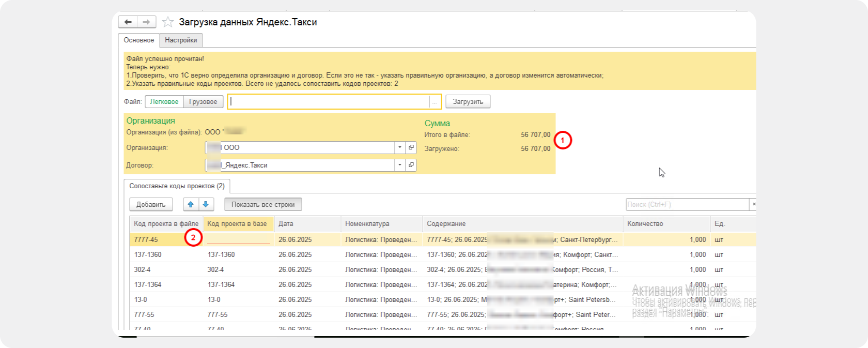Click empty base code cell in 7777-45 row
This screenshot has width=868, height=348.
(x=239, y=240)
